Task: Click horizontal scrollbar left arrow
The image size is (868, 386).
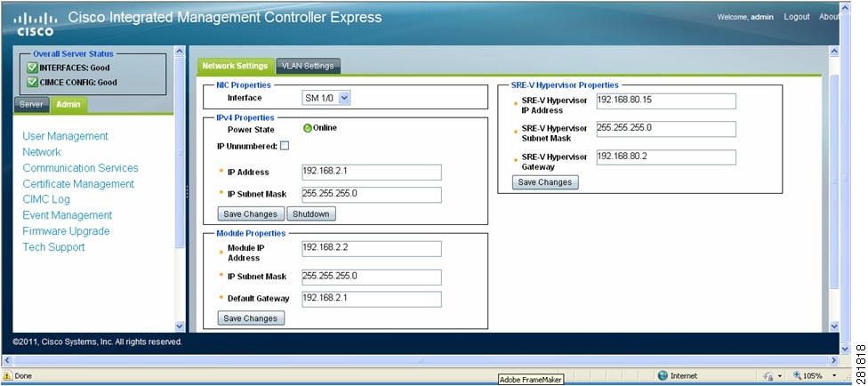Action: click(7, 360)
